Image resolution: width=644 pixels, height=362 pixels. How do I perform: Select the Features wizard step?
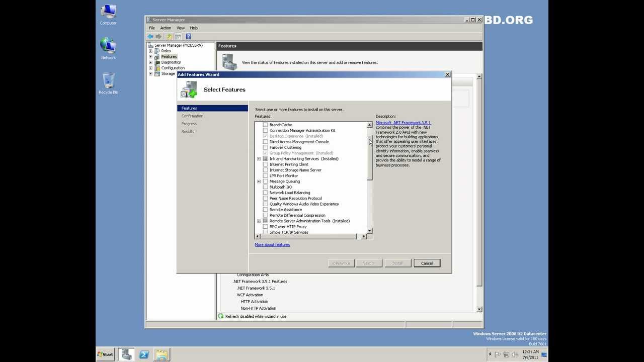coord(213,108)
